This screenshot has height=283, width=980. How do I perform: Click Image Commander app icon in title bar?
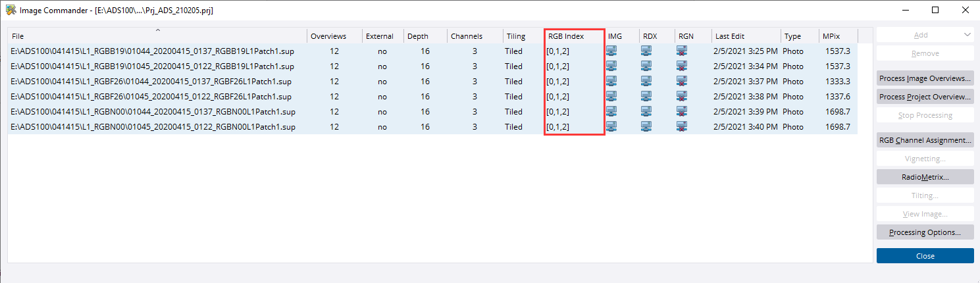pyautogui.click(x=11, y=11)
